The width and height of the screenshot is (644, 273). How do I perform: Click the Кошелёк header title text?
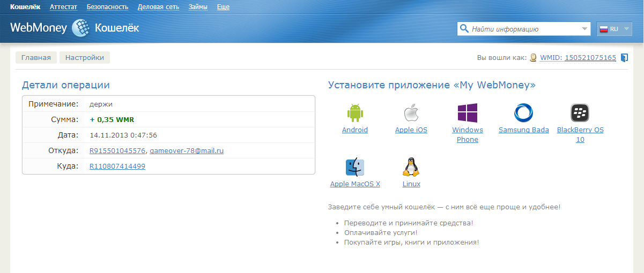[x=117, y=28]
